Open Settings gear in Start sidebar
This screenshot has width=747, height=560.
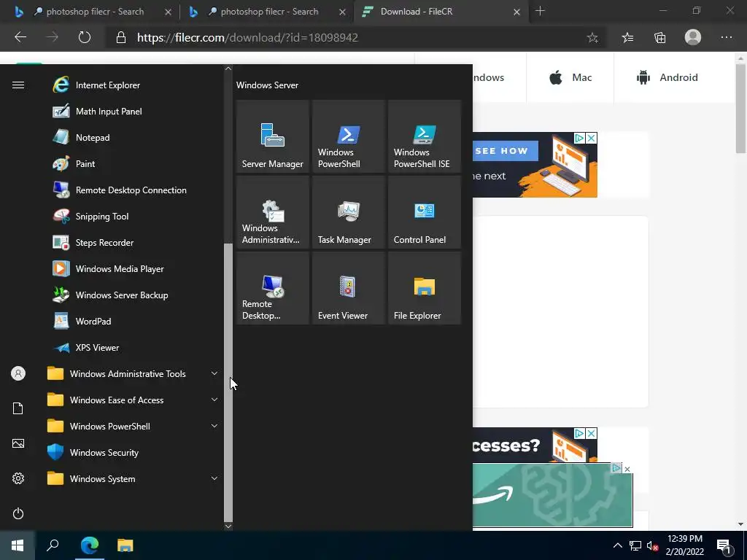18,478
